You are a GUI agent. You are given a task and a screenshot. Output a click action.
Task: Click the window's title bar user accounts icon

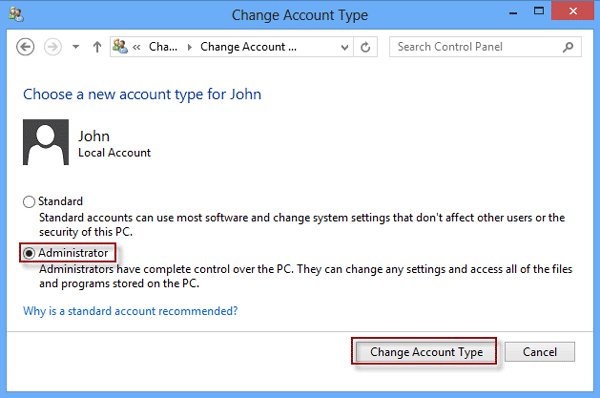tap(16, 15)
